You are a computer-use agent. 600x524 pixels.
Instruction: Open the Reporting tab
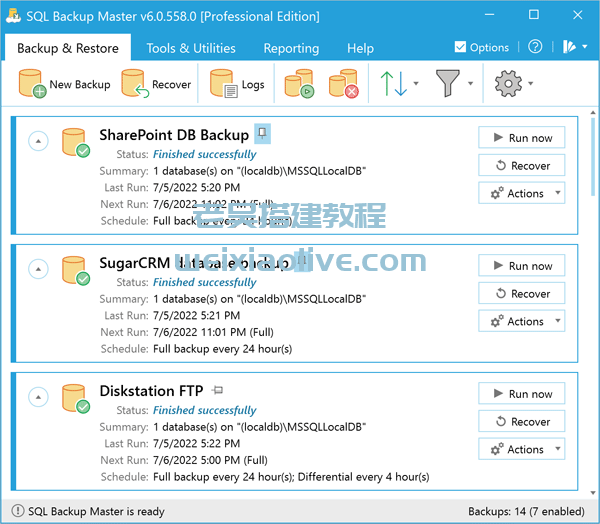click(x=291, y=48)
